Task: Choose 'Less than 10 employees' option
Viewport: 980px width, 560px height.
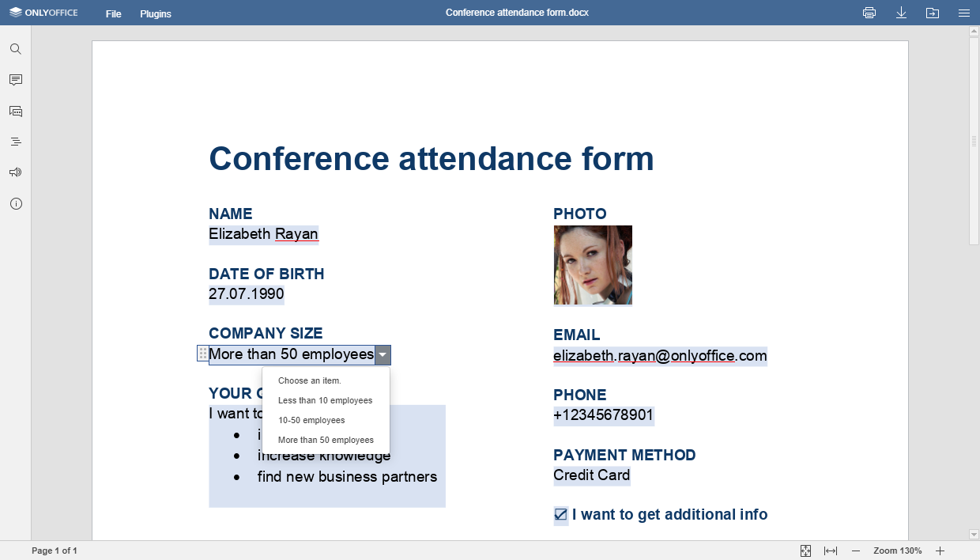Action: 326,400
